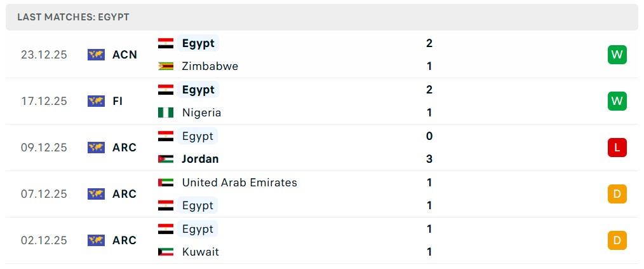Click the red L result badge

pyautogui.click(x=617, y=148)
